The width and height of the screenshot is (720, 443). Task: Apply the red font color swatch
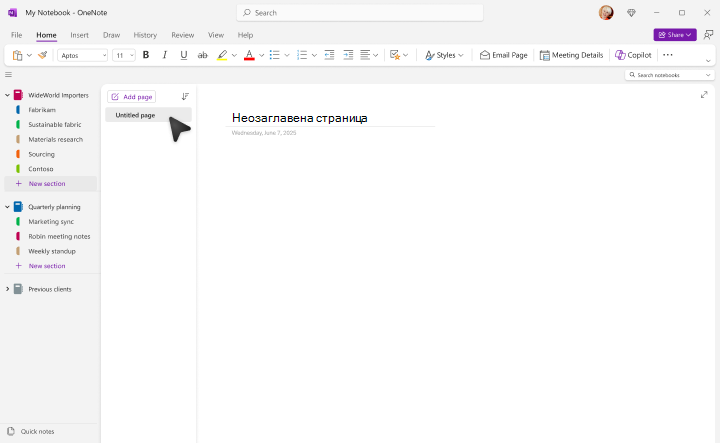(x=249, y=55)
